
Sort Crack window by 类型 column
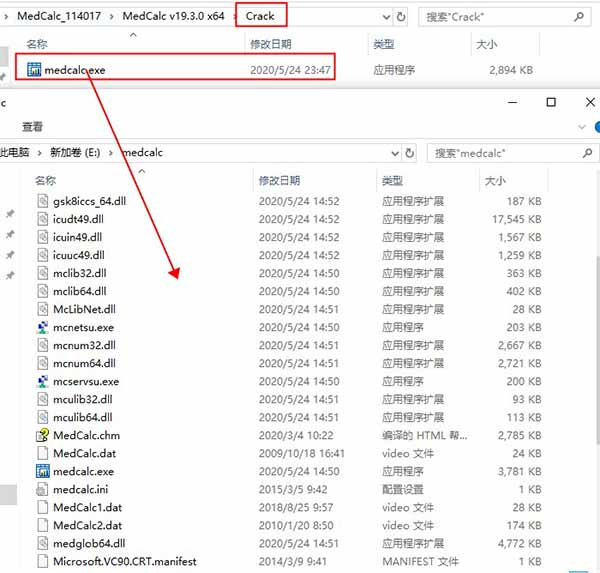(x=383, y=44)
